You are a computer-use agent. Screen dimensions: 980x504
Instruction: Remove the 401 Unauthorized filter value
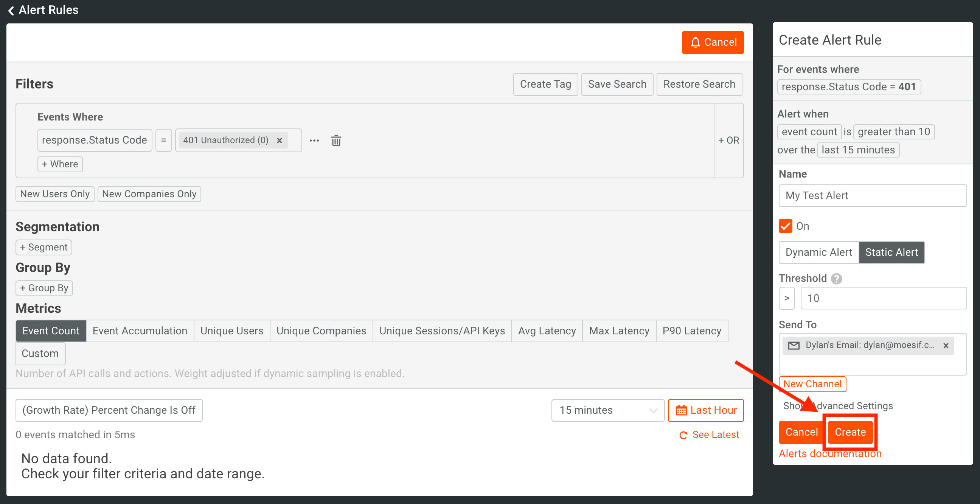point(280,141)
